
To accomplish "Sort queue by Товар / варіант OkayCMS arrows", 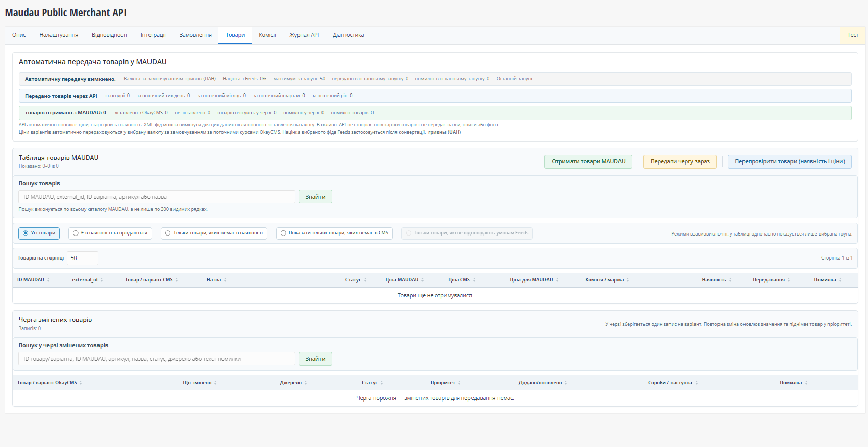I will coord(81,383).
